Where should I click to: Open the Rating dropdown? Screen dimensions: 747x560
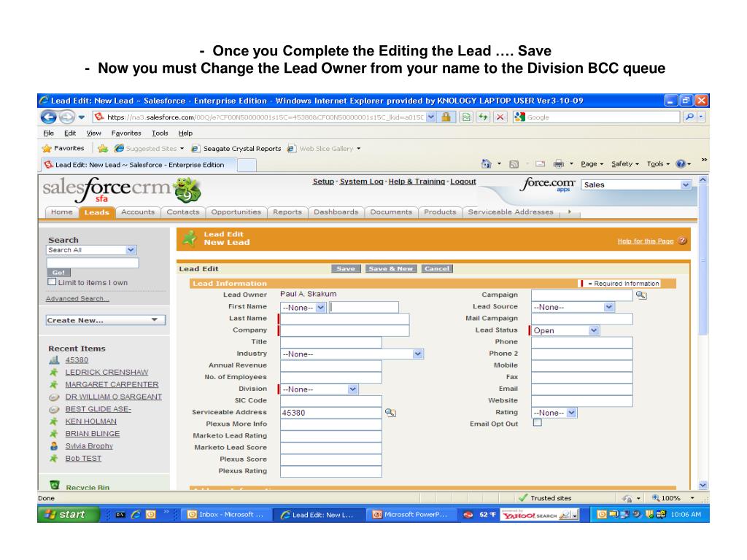click(554, 413)
